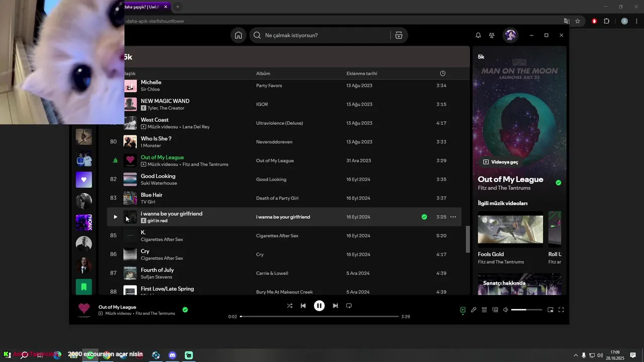Seek on the song progress bar
Screen dimensions: 644x362
point(319,316)
